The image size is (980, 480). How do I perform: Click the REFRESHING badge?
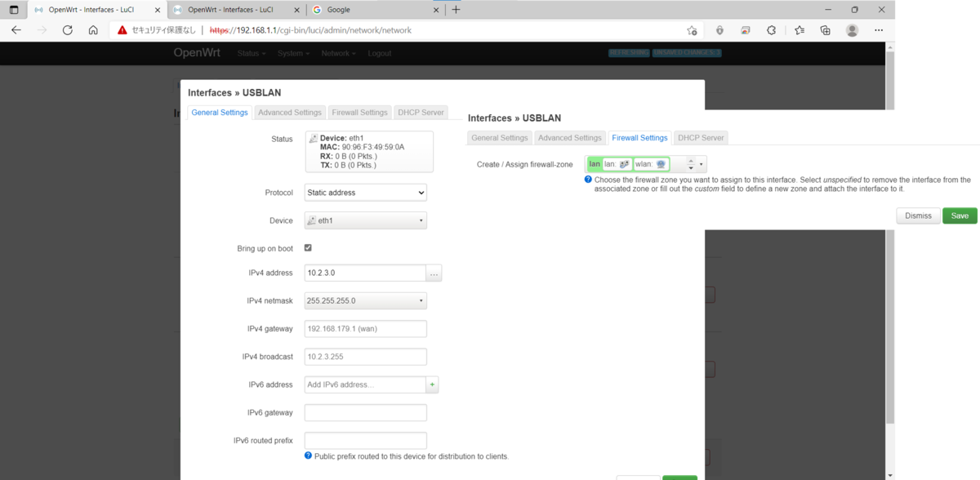point(629,53)
